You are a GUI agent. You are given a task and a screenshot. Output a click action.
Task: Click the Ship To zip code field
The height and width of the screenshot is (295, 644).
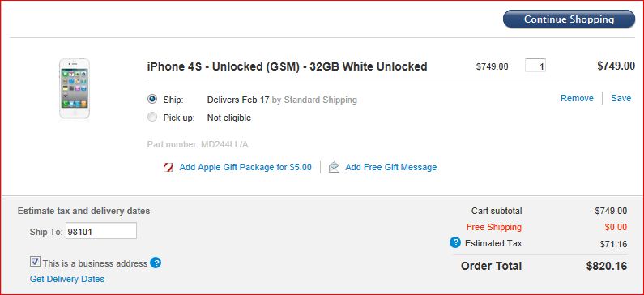tap(101, 231)
